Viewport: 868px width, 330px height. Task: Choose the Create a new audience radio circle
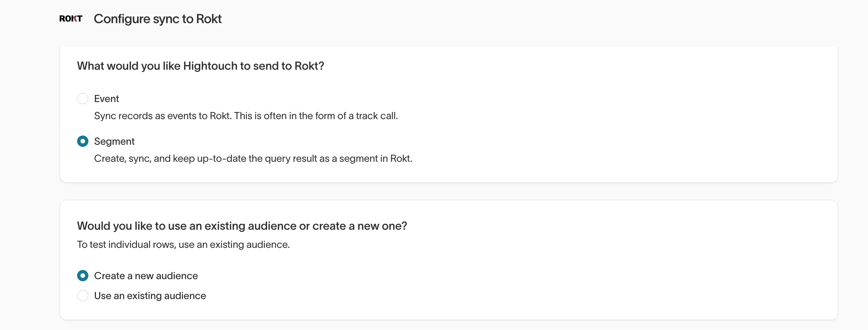(83, 276)
